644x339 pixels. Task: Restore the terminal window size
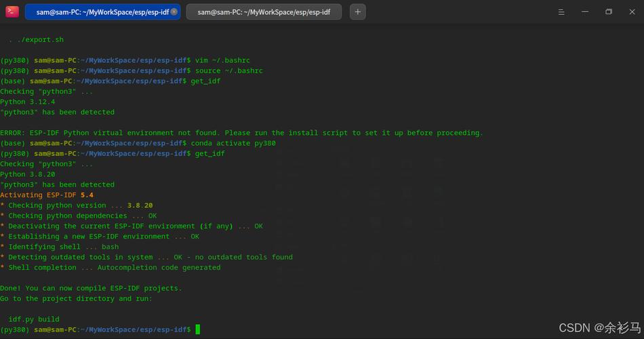tap(609, 12)
